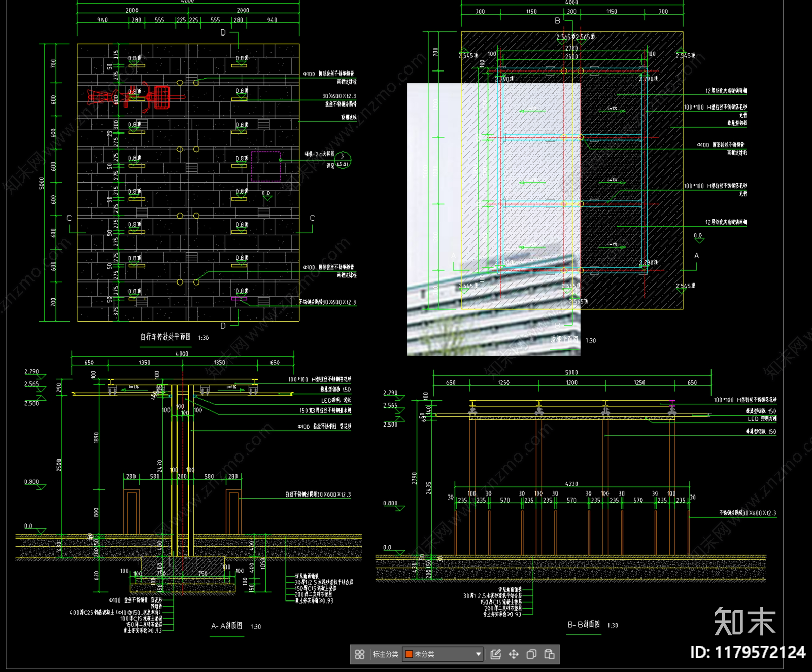Click the A-A剖面图 section title
The height and width of the screenshot is (672, 812).
coord(227,626)
